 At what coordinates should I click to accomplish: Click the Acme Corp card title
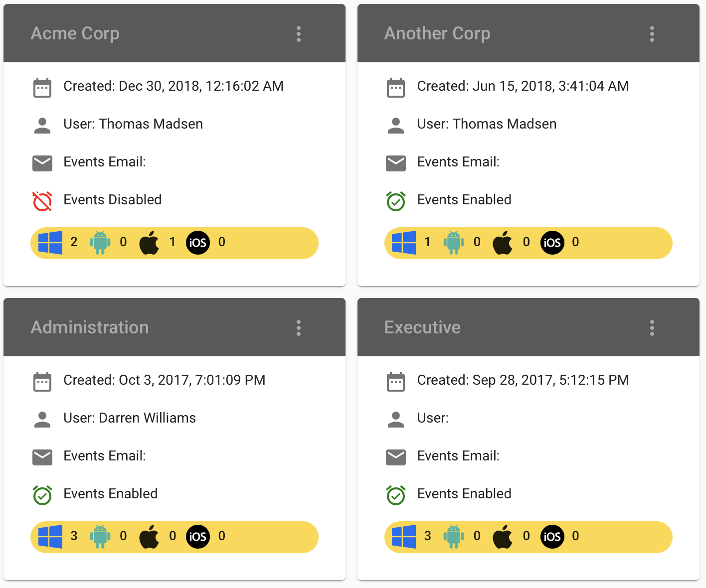(x=75, y=33)
